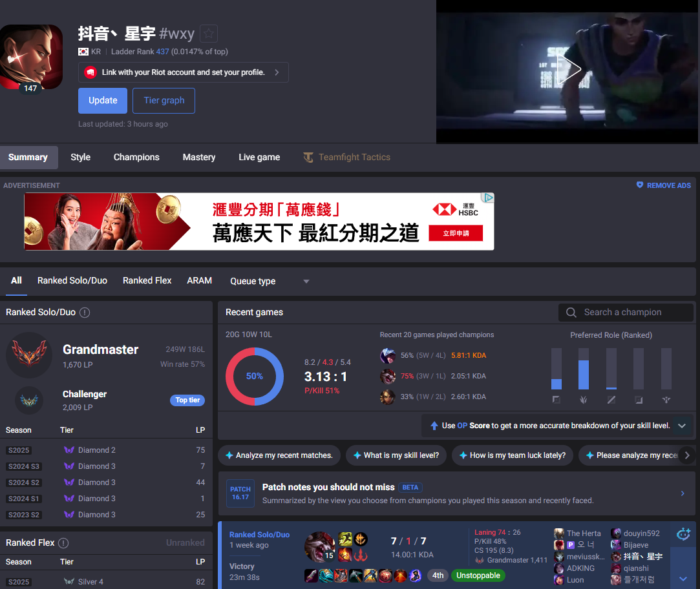700x589 pixels.
Task: Click the Bottom lane role icon
Action: click(x=639, y=400)
